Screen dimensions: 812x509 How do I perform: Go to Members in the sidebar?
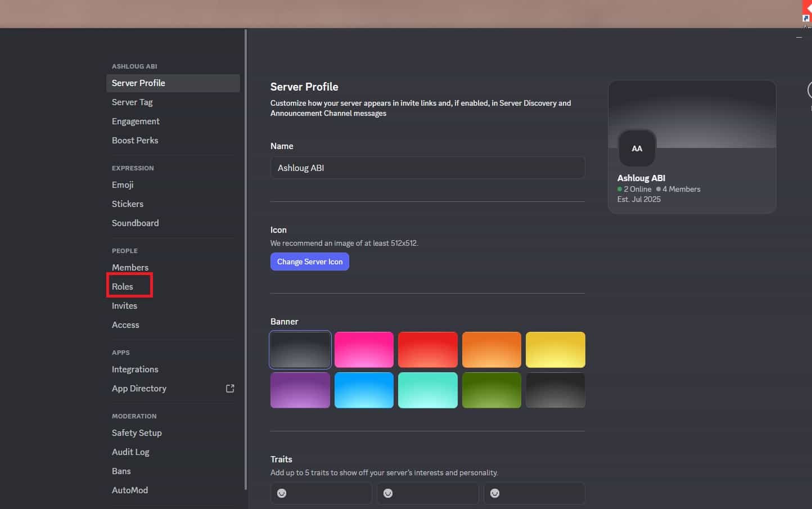click(x=130, y=268)
